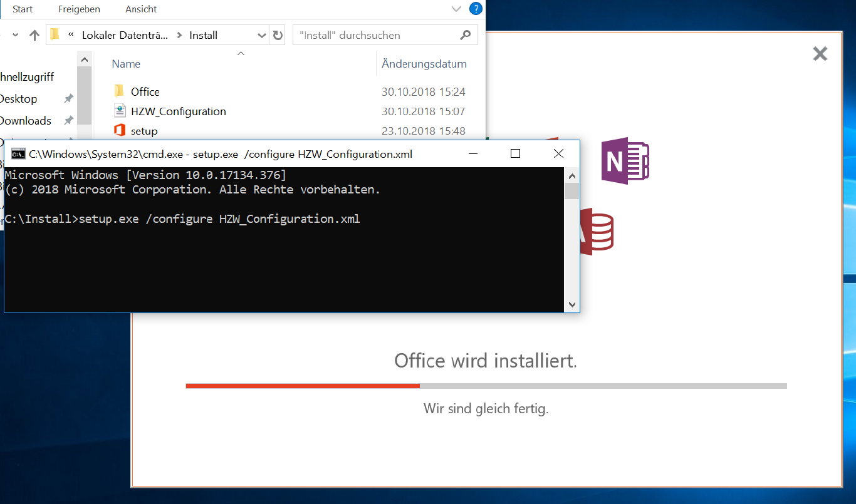Open the Explorer help question mark

coord(476,9)
